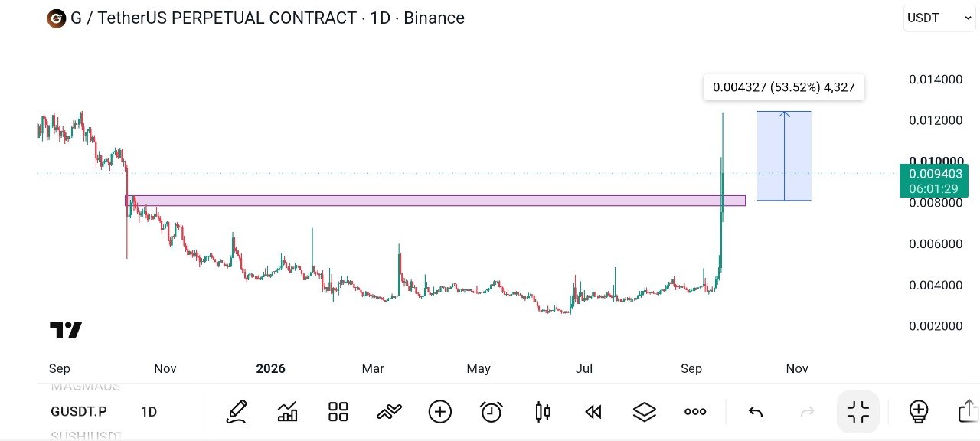
Task: Click the TradingView logo on chart
Action: [x=66, y=330]
